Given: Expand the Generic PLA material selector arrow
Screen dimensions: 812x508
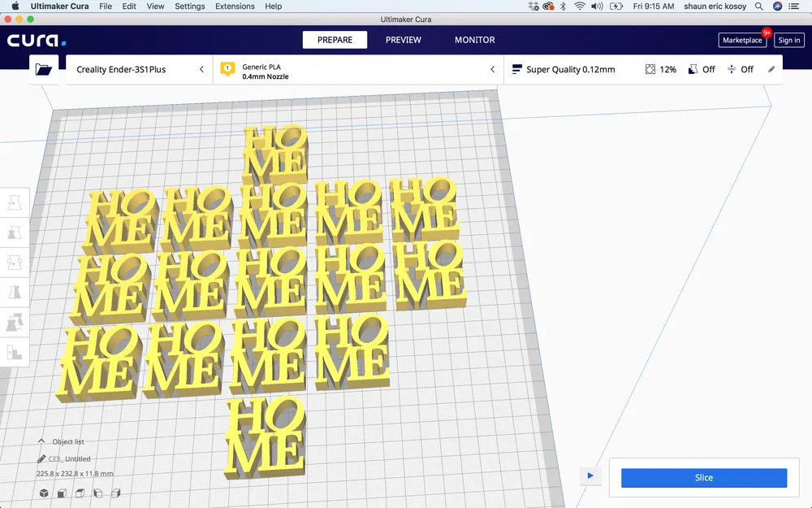Looking at the screenshot, I should [493, 69].
